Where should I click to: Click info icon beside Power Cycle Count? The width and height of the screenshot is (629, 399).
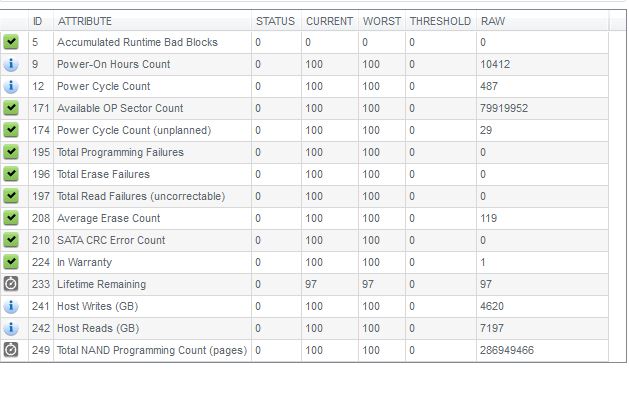point(11,86)
